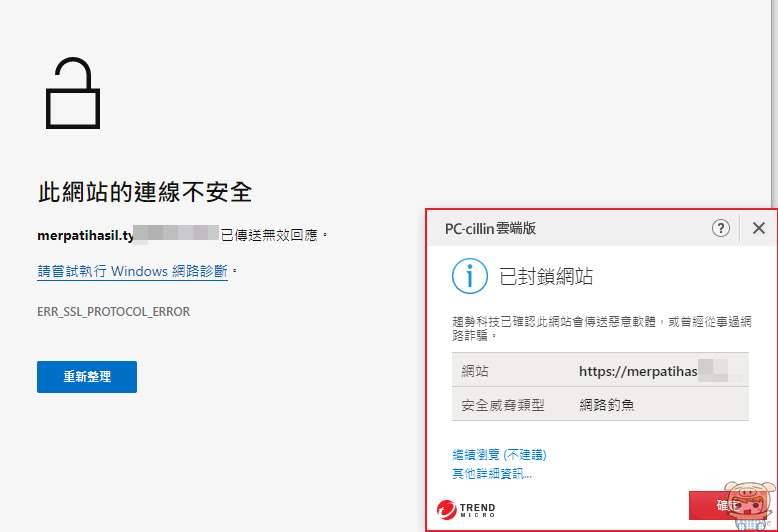
Task: Click the 此網站的連線不安全 heading
Action: click(145, 192)
